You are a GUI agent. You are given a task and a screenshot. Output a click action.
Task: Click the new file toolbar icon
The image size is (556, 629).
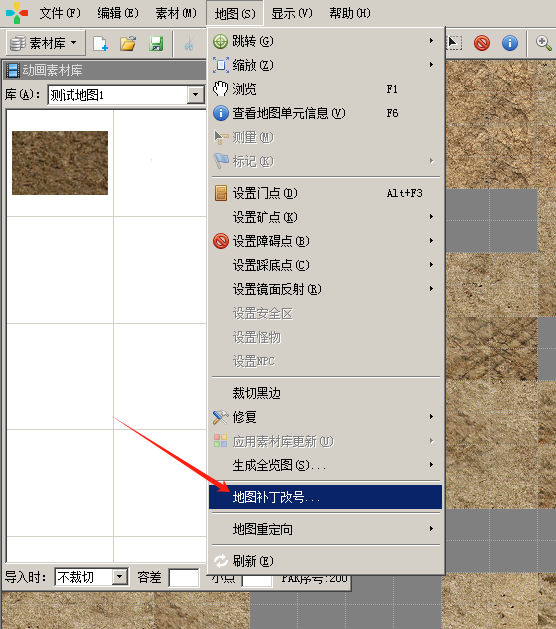pyautogui.click(x=100, y=43)
